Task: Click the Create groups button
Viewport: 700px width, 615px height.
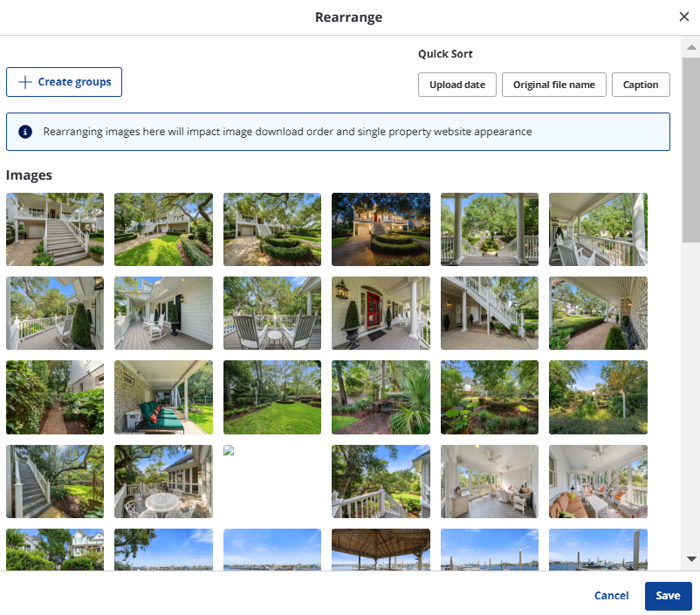Action: 64,82
